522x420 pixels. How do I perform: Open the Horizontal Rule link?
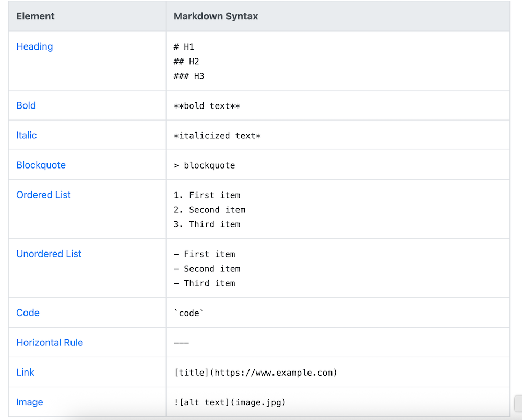click(x=50, y=342)
